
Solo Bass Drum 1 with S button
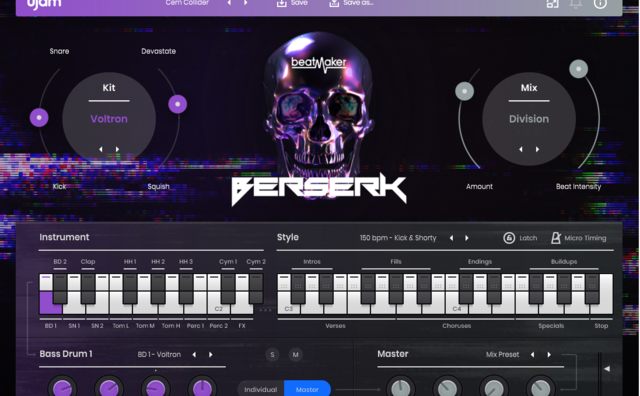[272, 354]
